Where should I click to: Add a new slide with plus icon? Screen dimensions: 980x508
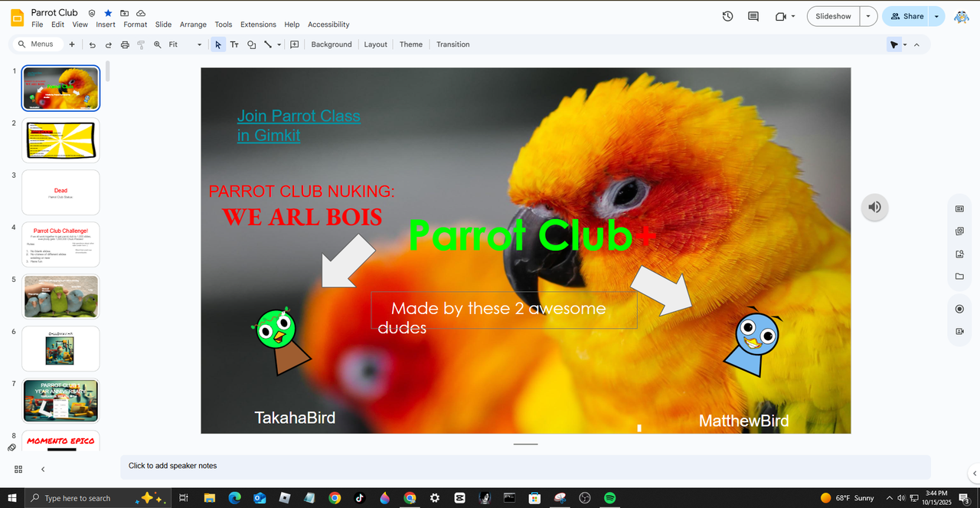coord(72,44)
